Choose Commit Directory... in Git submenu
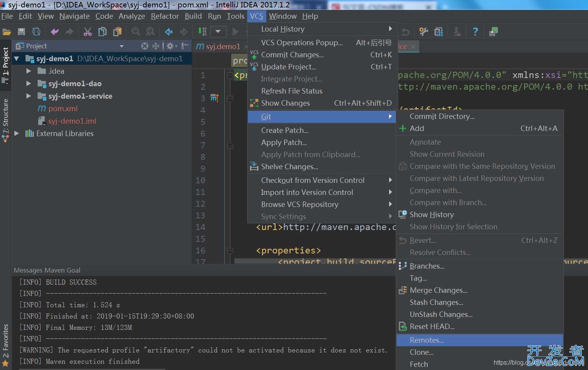The height and width of the screenshot is (370, 588). (x=480, y=117)
